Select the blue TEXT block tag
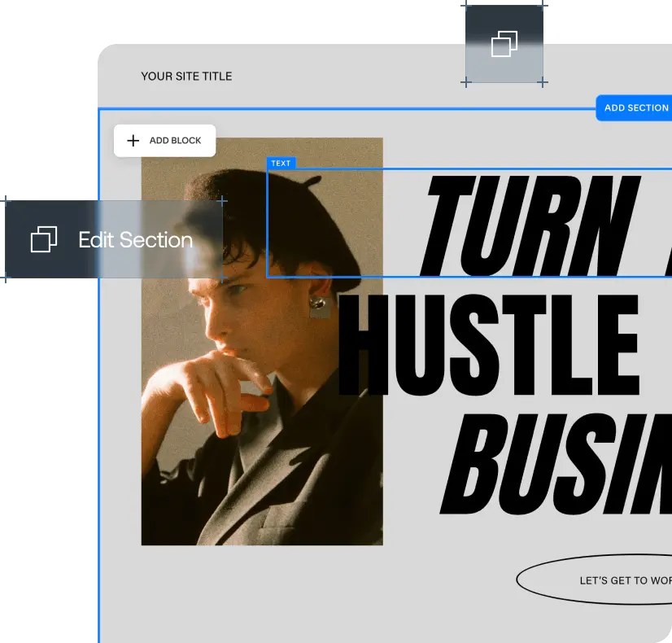The image size is (672, 643). click(x=281, y=164)
